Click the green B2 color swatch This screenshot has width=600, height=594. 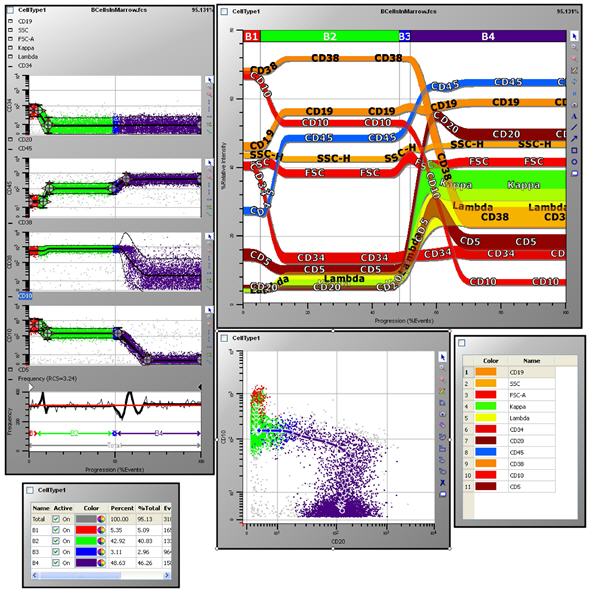click(86, 541)
